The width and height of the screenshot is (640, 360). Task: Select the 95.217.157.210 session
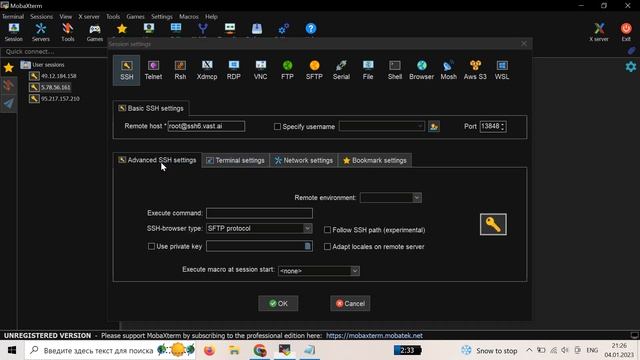click(x=60, y=99)
